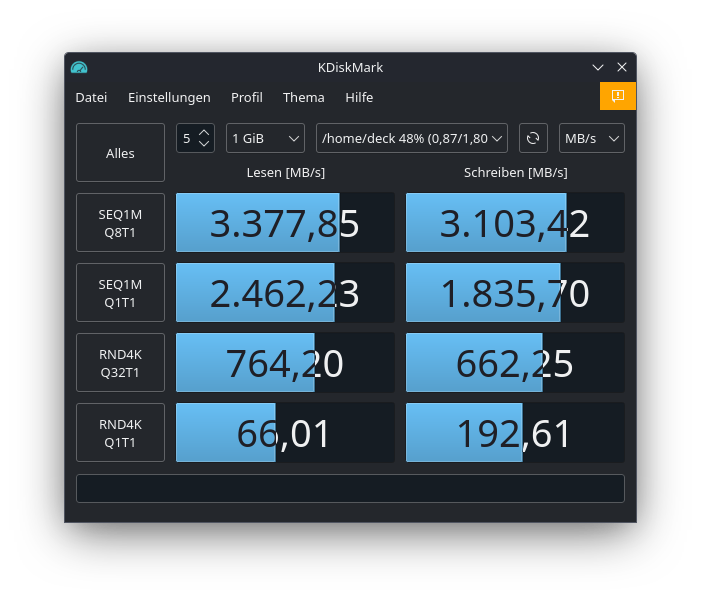Viewport: 701px width, 599px height.
Task: Start the RND4K Q1T1 benchmark
Action: (120, 433)
